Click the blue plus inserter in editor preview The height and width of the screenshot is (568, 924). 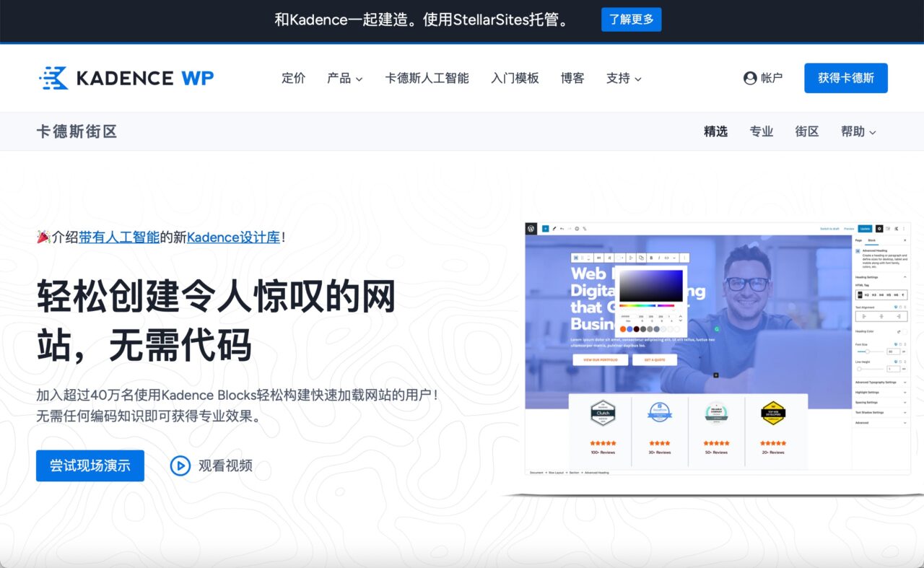[x=545, y=229]
